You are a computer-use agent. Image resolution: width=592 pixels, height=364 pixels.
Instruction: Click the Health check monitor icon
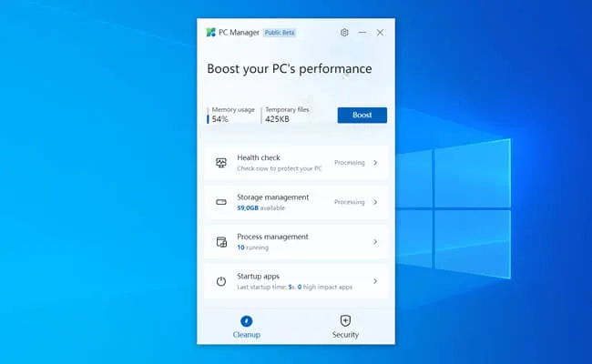[x=221, y=163]
